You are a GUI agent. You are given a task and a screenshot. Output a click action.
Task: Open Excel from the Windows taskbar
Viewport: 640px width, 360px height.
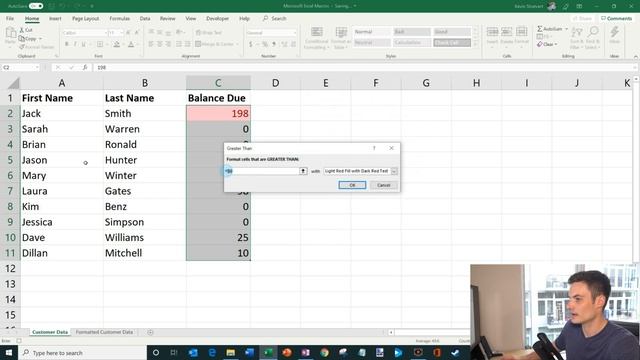tap(268, 353)
